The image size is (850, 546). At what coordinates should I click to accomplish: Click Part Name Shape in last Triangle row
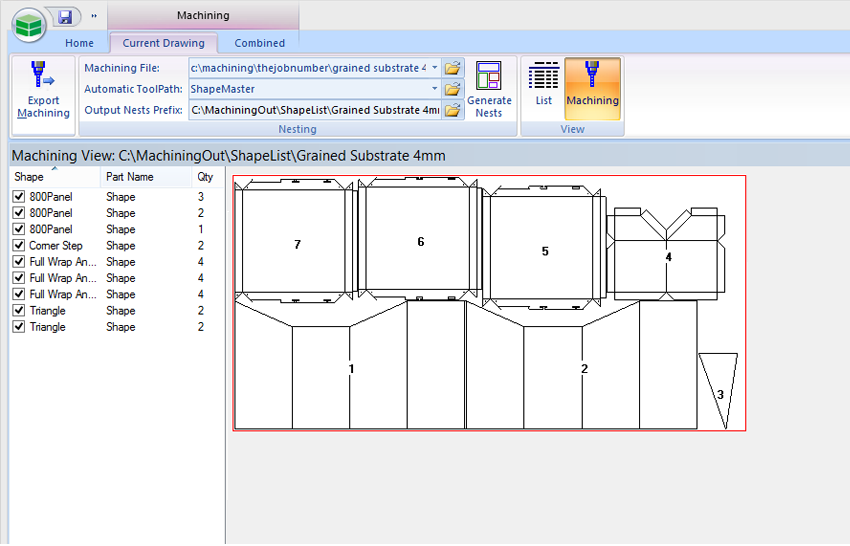pyautogui.click(x=120, y=327)
